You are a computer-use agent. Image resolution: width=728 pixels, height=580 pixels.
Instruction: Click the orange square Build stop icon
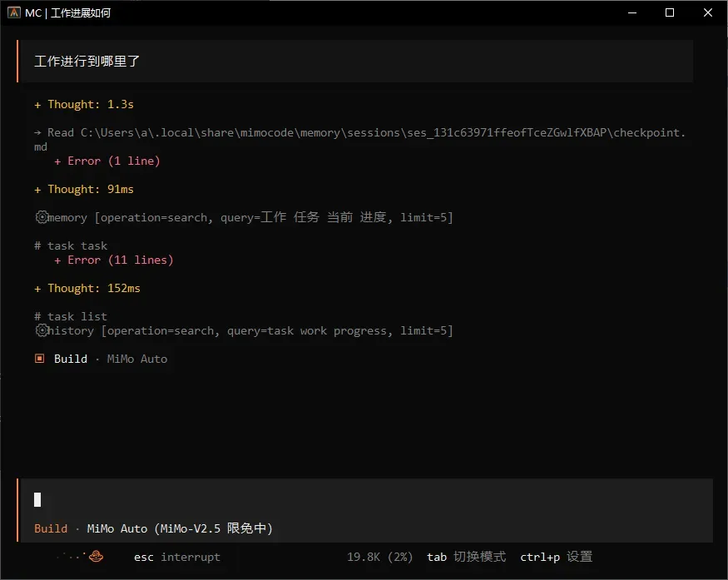(39, 359)
